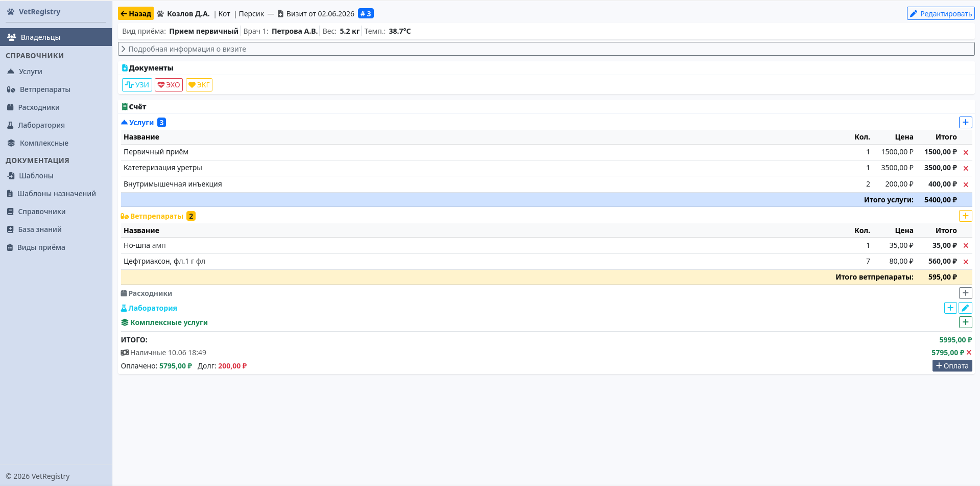Screen dimensions: 980x486
Task: Click Комплексные услуги section heading
Action: (169, 322)
